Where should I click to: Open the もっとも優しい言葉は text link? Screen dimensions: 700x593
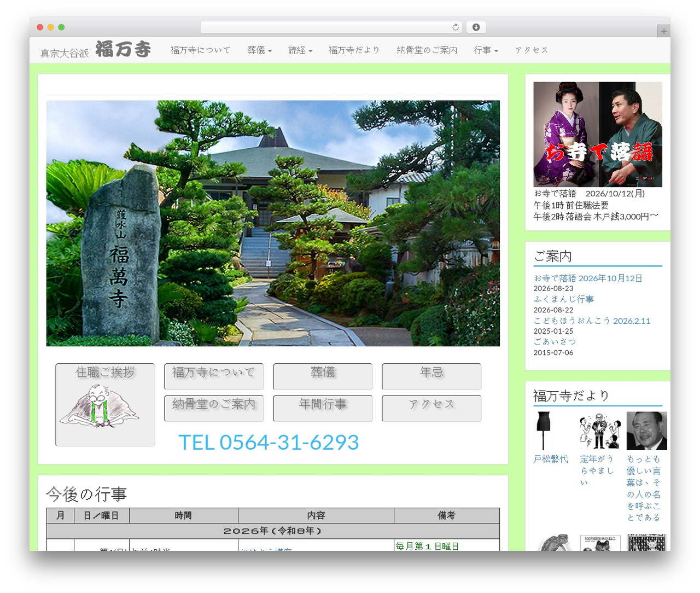click(x=644, y=488)
